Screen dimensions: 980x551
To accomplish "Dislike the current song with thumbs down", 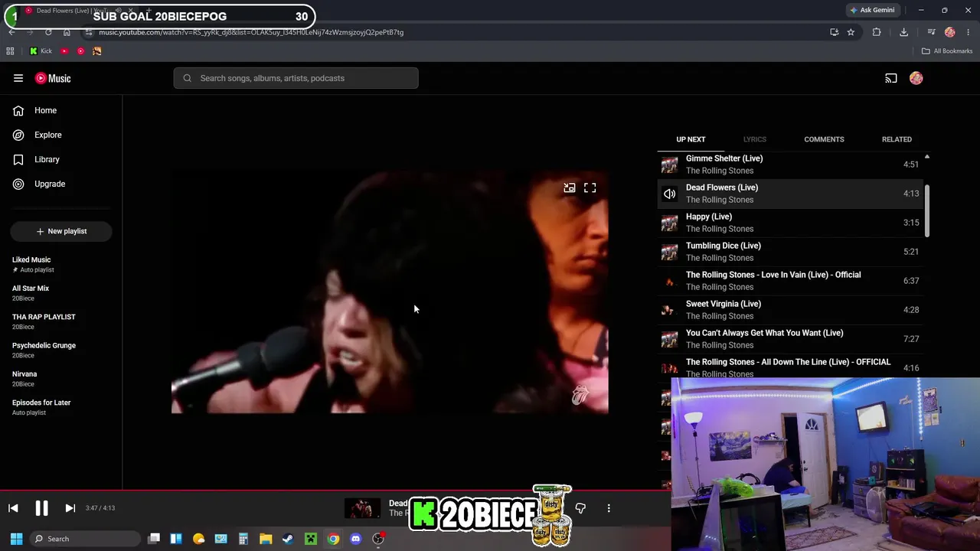I will pyautogui.click(x=580, y=508).
